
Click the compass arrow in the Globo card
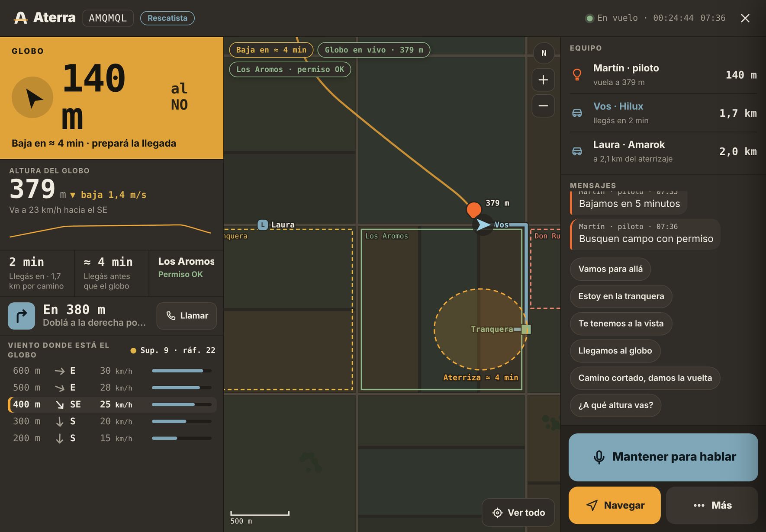[x=32, y=97]
